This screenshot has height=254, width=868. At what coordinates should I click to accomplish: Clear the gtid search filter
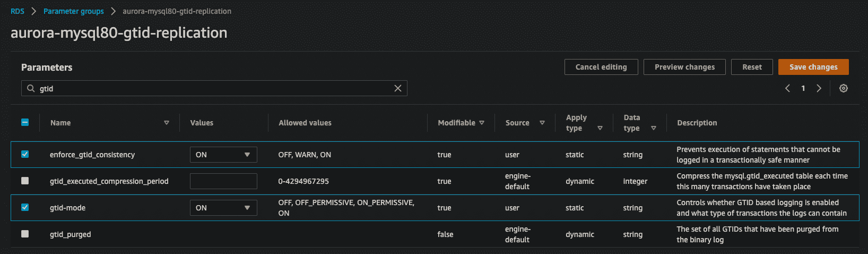[398, 88]
